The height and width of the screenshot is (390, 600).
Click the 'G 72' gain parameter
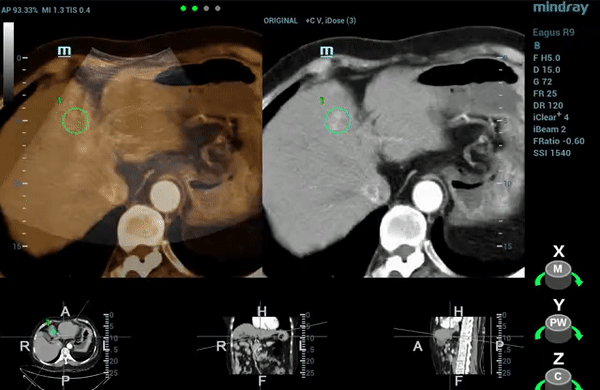tap(542, 82)
